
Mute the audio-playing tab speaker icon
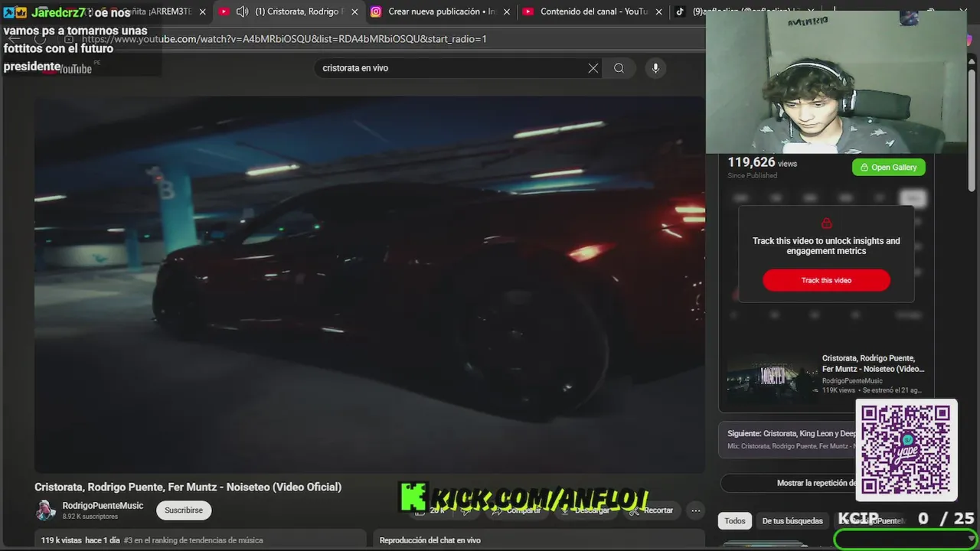(x=242, y=11)
